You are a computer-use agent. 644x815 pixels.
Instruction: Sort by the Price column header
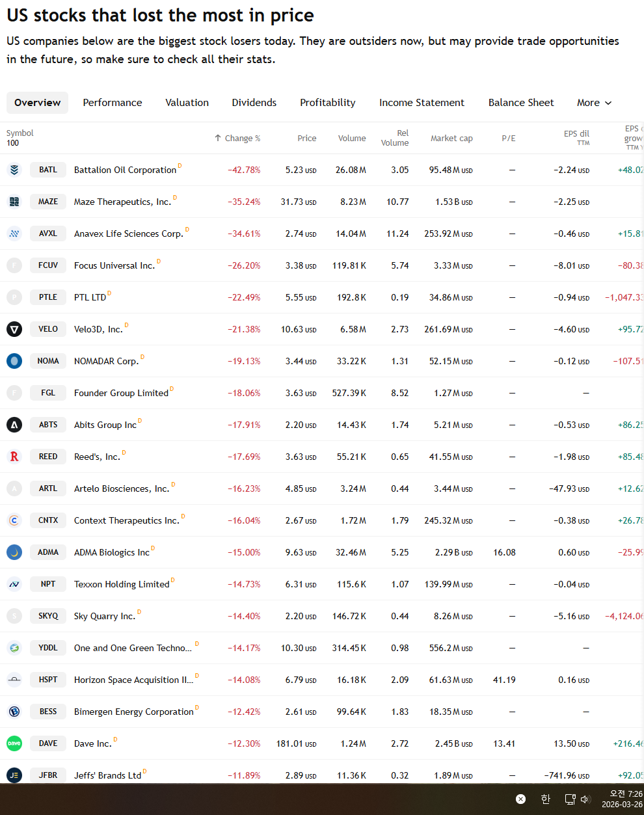pyautogui.click(x=306, y=138)
